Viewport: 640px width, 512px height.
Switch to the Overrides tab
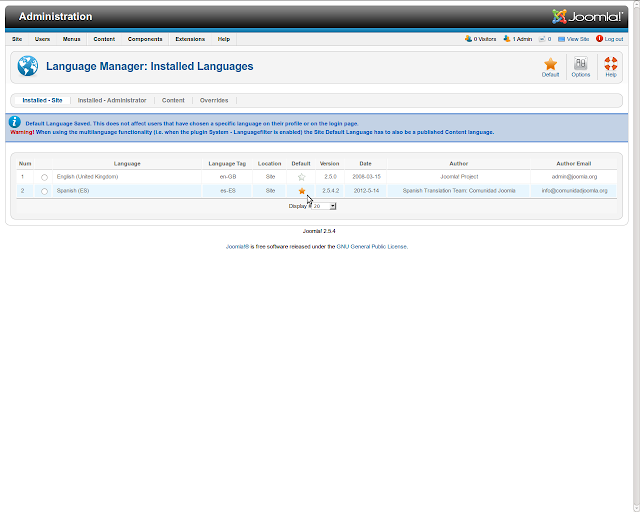tap(214, 100)
